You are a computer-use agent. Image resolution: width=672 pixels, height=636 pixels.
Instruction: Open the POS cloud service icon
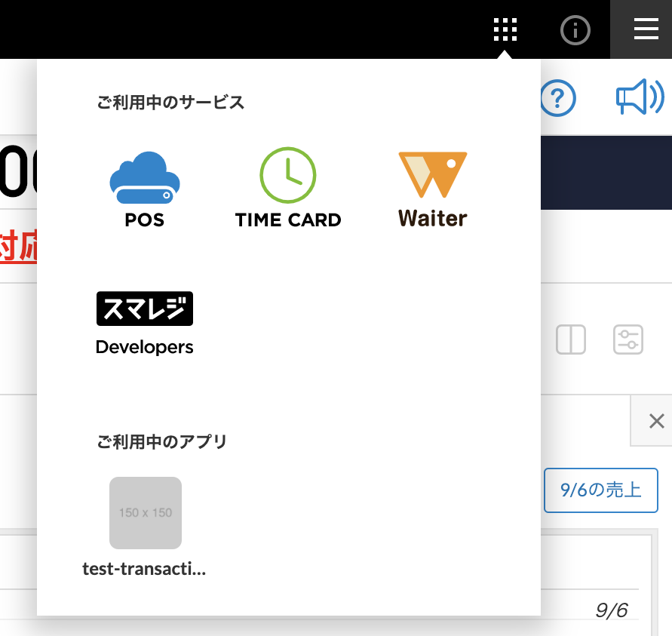click(144, 178)
